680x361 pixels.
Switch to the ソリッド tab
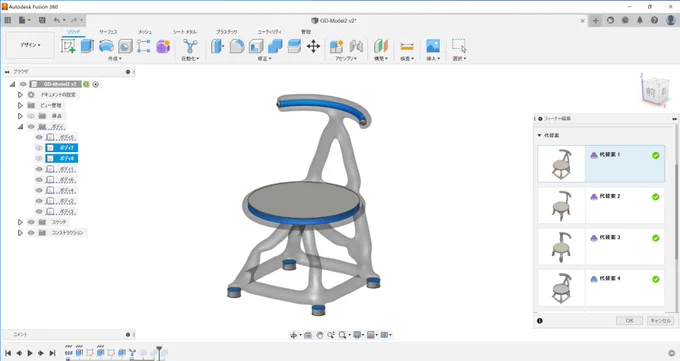[73, 32]
